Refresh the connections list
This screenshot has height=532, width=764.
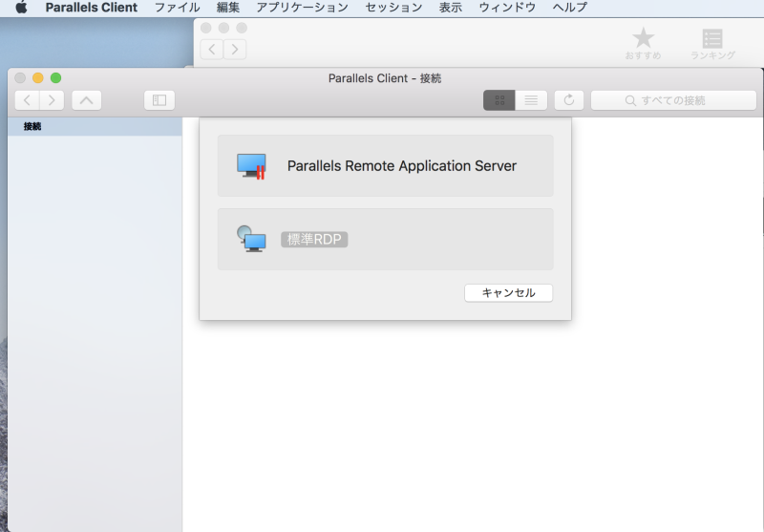tap(569, 100)
